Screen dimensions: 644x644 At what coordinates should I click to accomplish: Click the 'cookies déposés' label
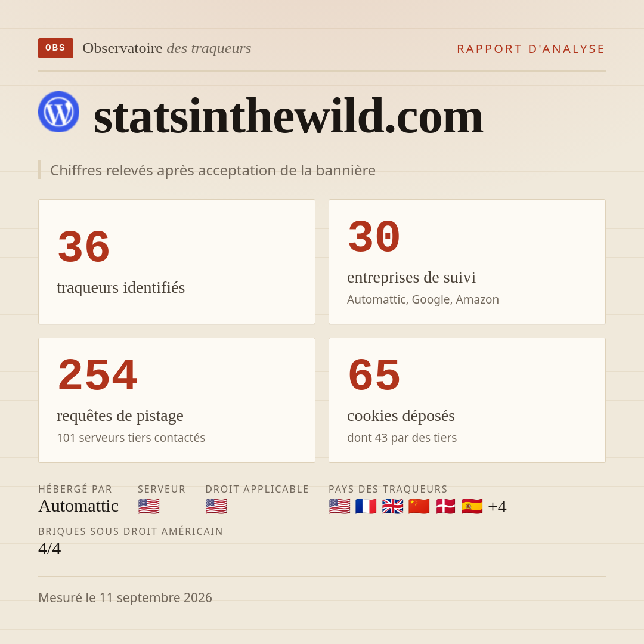[401, 416]
